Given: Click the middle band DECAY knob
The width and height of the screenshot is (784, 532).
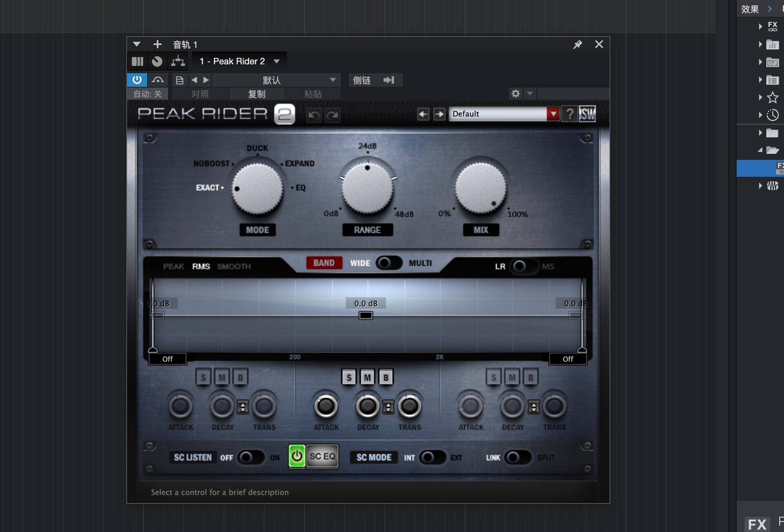Looking at the screenshot, I should (367, 406).
